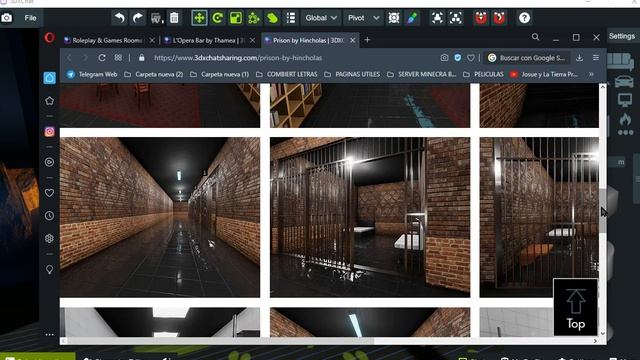The width and height of the screenshot is (640, 360).
Task: Click the color dropper paint tool
Action: [412, 18]
